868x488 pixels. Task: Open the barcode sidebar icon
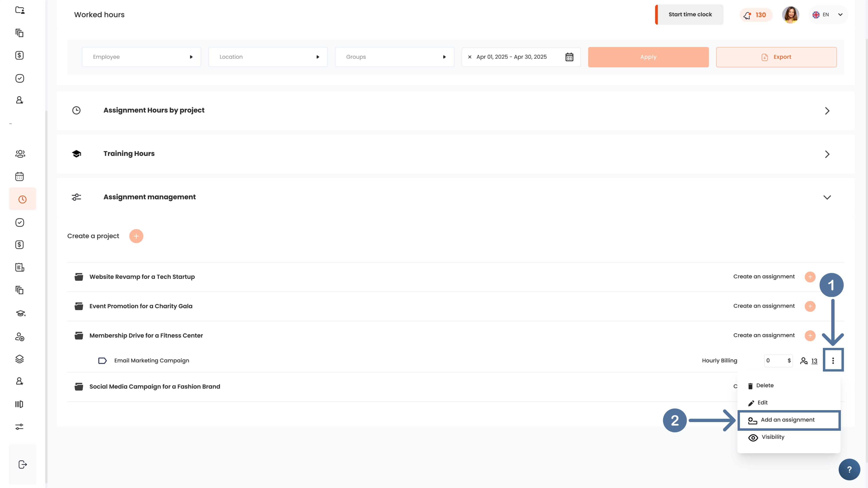point(19,404)
